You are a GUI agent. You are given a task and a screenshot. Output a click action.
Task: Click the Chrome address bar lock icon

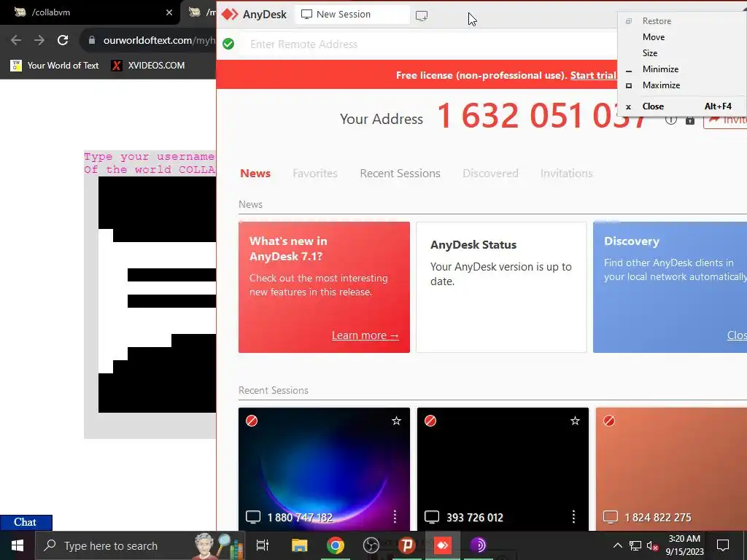(92, 41)
